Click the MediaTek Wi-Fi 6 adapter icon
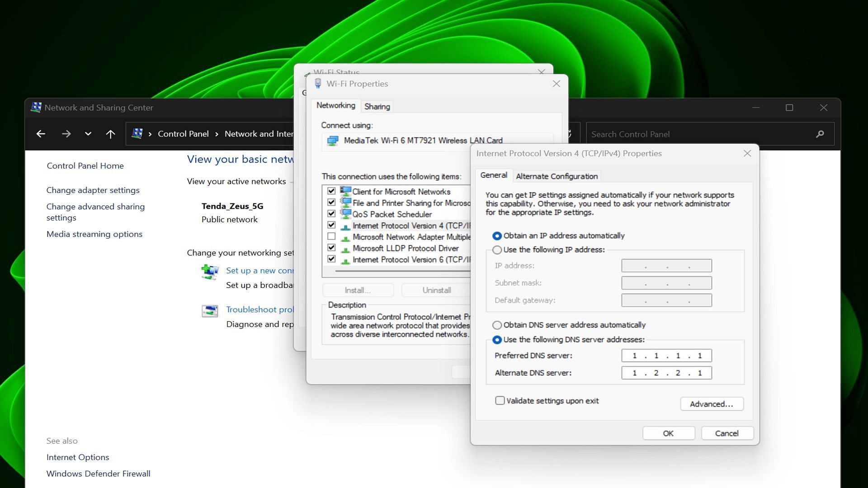868x488 pixels. (x=333, y=140)
